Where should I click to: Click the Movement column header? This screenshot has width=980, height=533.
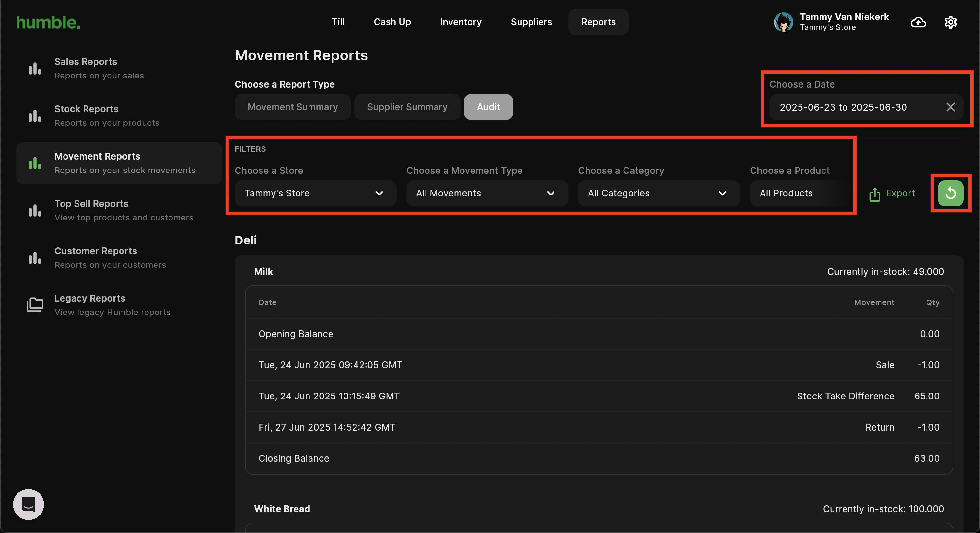pos(874,302)
